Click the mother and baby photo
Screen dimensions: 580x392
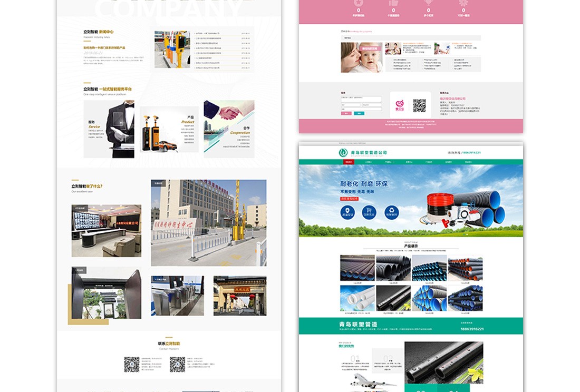click(x=362, y=57)
